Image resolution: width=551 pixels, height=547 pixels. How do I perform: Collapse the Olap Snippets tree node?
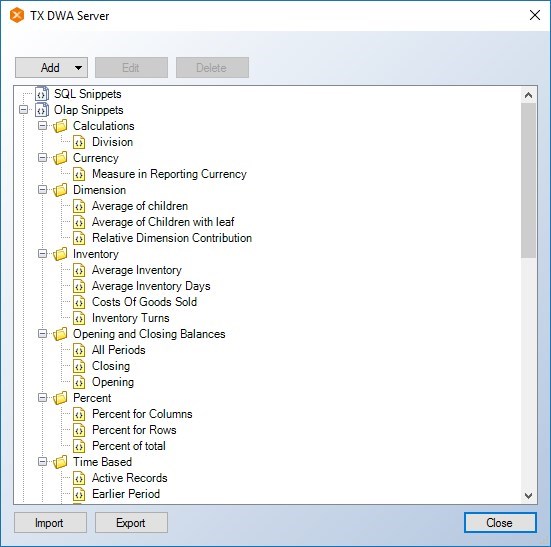(24, 110)
